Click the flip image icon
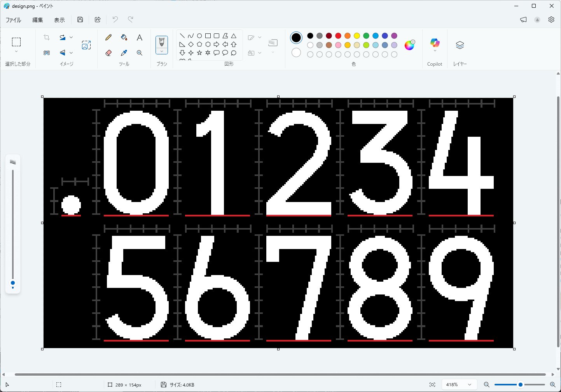The height and width of the screenshot is (392, 561). 62,52
